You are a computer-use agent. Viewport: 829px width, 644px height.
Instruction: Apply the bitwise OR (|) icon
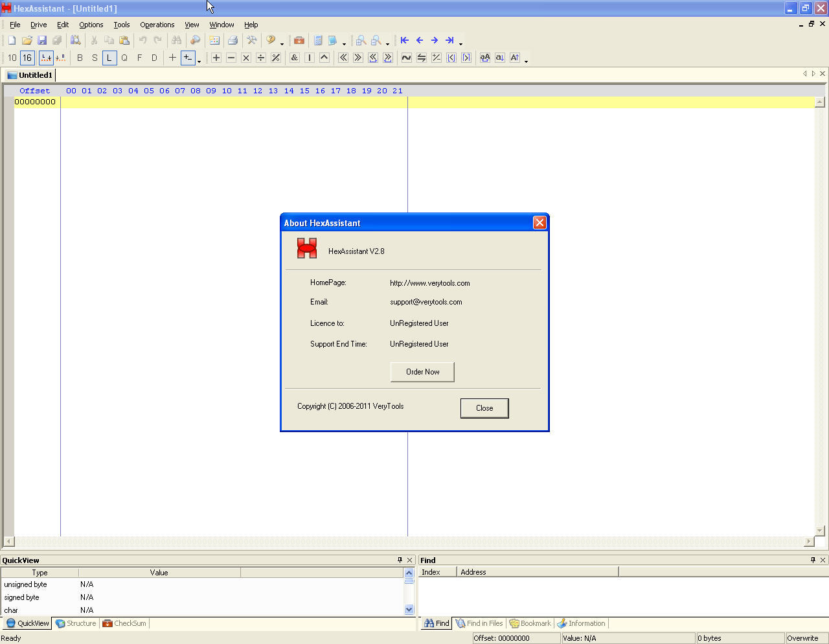(x=309, y=58)
